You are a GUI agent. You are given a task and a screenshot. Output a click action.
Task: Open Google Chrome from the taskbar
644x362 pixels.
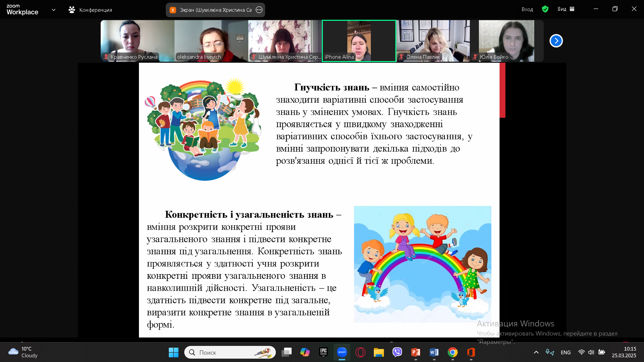tap(452, 352)
